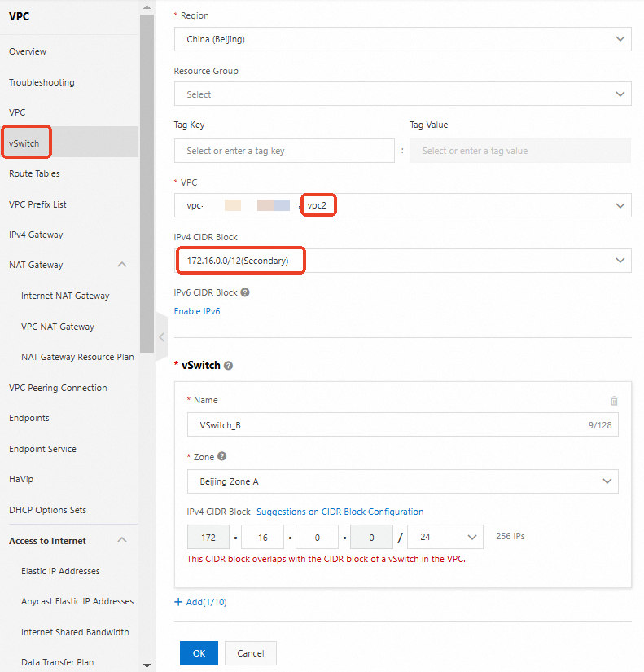Click Add(1/10) to add another vSwitch
This screenshot has height=672, width=644.
206,602
